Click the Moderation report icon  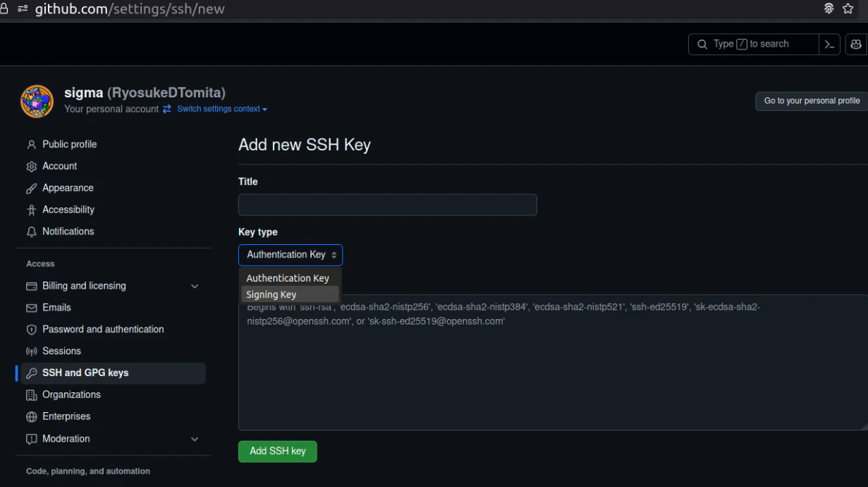[31, 439]
